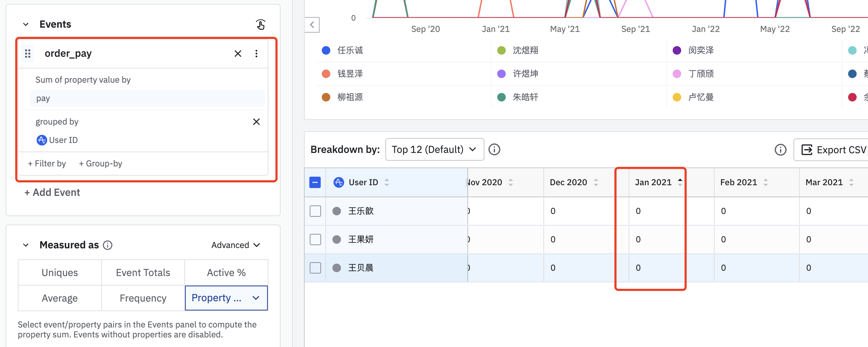
Task: Click the + Filter by link
Action: tap(47, 164)
